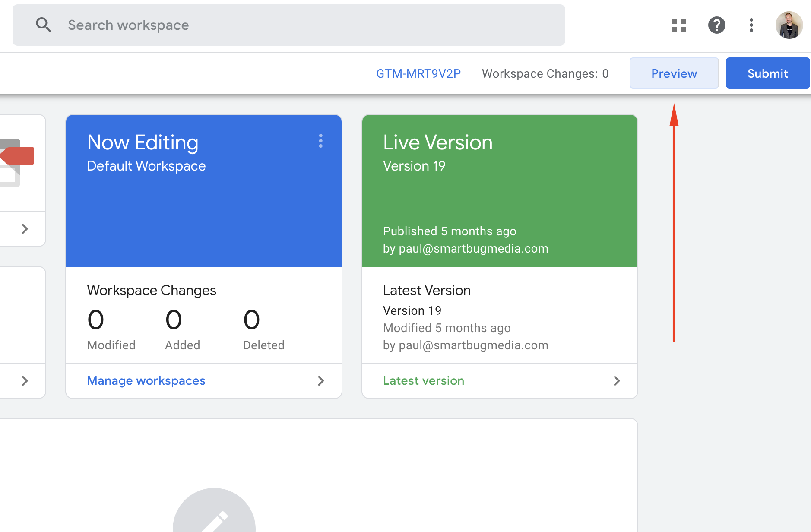
Task: Open the top bar three-dot menu
Action: (x=751, y=25)
